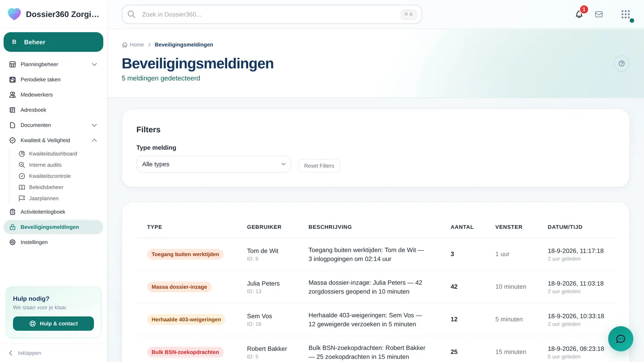Click the Periodieke taken icon
Screen dimensions: 644x362
13,80
